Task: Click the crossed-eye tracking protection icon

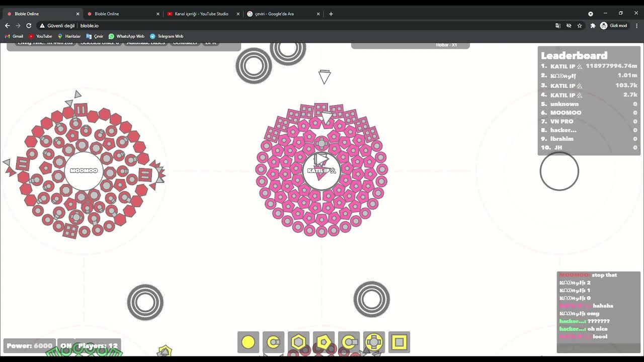Action: [x=569, y=26]
